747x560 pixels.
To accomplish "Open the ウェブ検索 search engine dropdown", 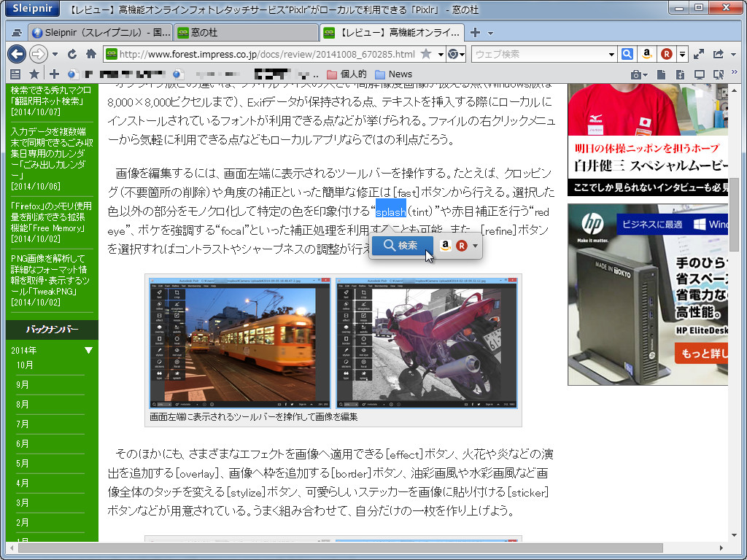I will [x=611, y=54].
